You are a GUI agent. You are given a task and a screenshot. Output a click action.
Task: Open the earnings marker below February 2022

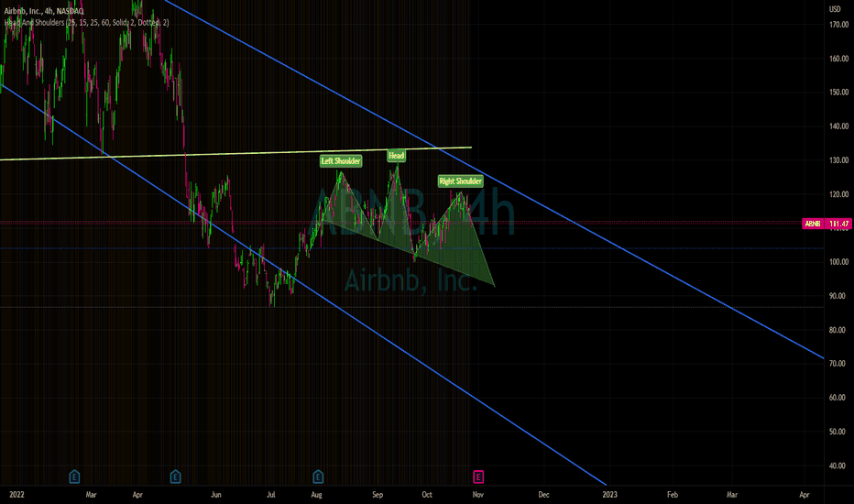74,477
